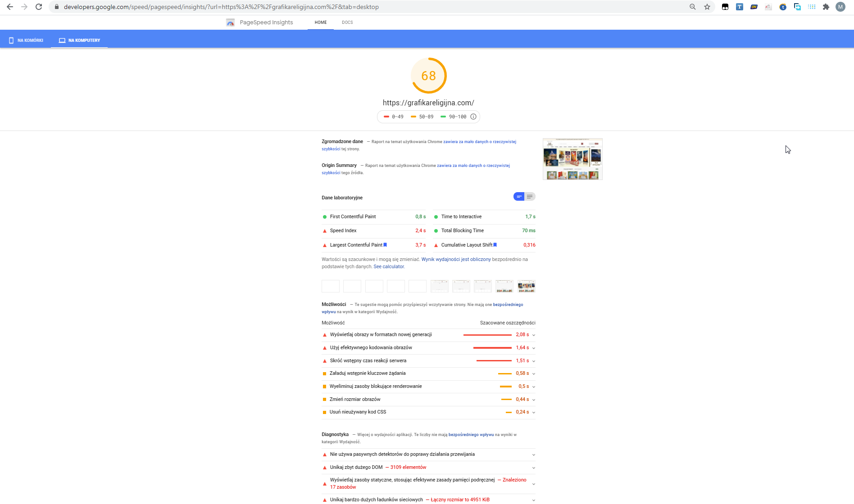
Task: Click the Largest Contentful Paint value '3,7 s'
Action: click(420, 245)
